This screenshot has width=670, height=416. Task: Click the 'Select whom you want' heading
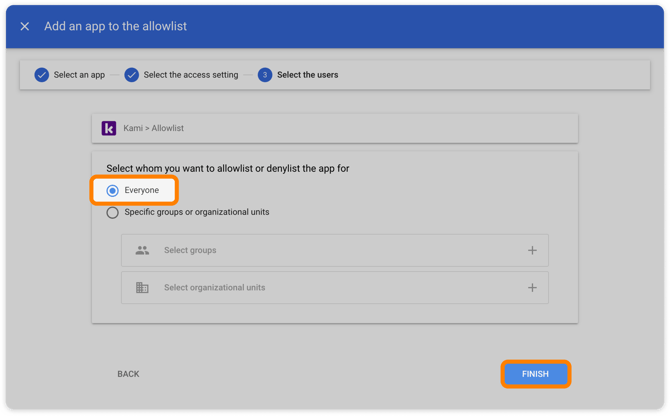(x=228, y=168)
